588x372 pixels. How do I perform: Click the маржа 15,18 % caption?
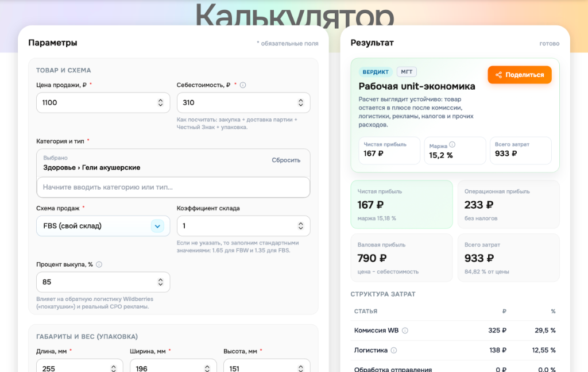(377, 218)
